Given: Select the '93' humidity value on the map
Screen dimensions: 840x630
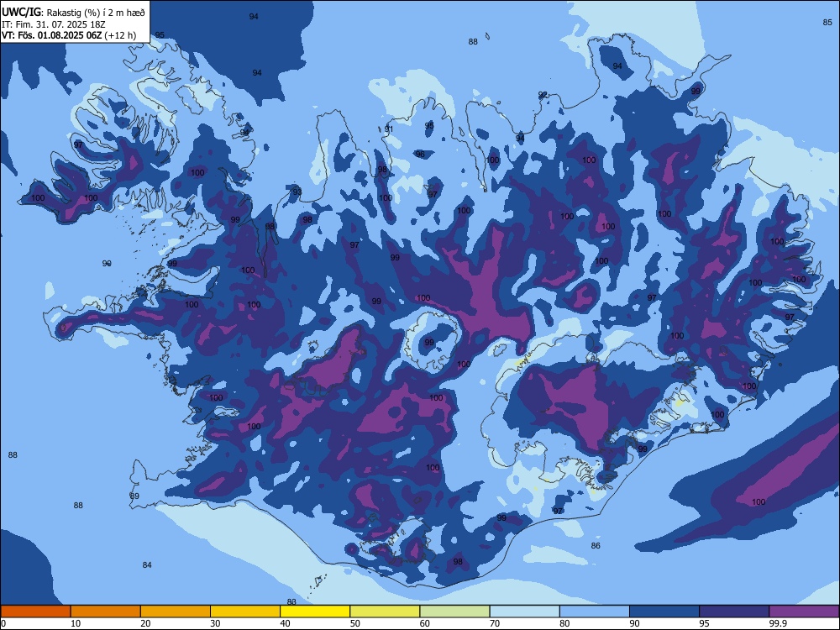Looking at the screenshot, I should [297, 192].
